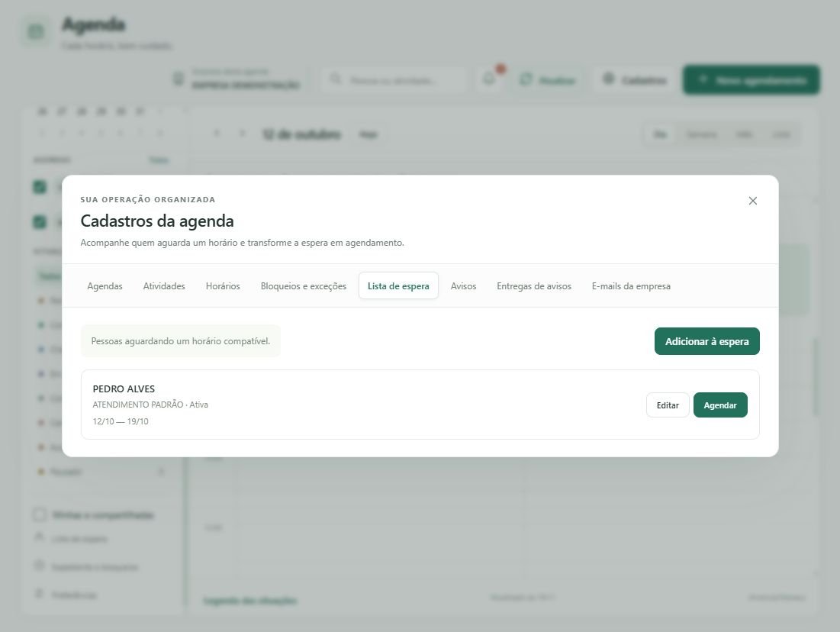This screenshot has height=632, width=840.
Task: Click Adicionar à espera button
Action: point(706,341)
